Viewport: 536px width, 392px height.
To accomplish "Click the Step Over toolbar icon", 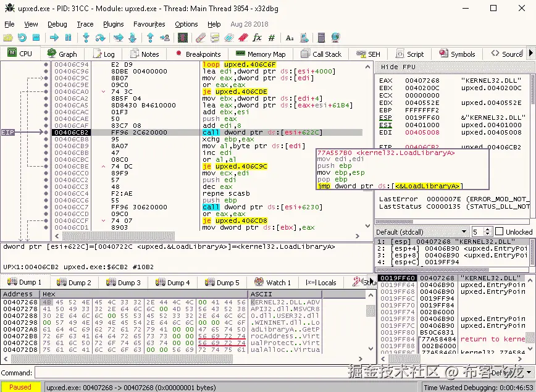I will tap(100, 38).
